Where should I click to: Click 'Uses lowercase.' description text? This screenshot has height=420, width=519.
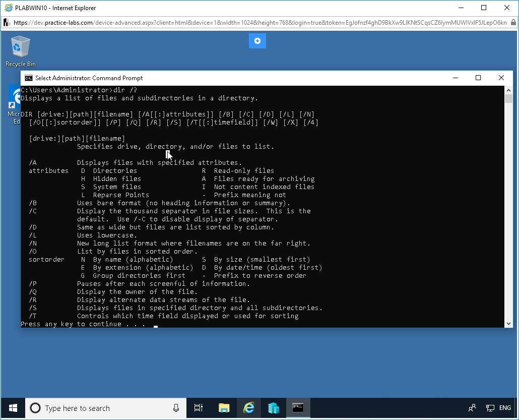point(107,235)
